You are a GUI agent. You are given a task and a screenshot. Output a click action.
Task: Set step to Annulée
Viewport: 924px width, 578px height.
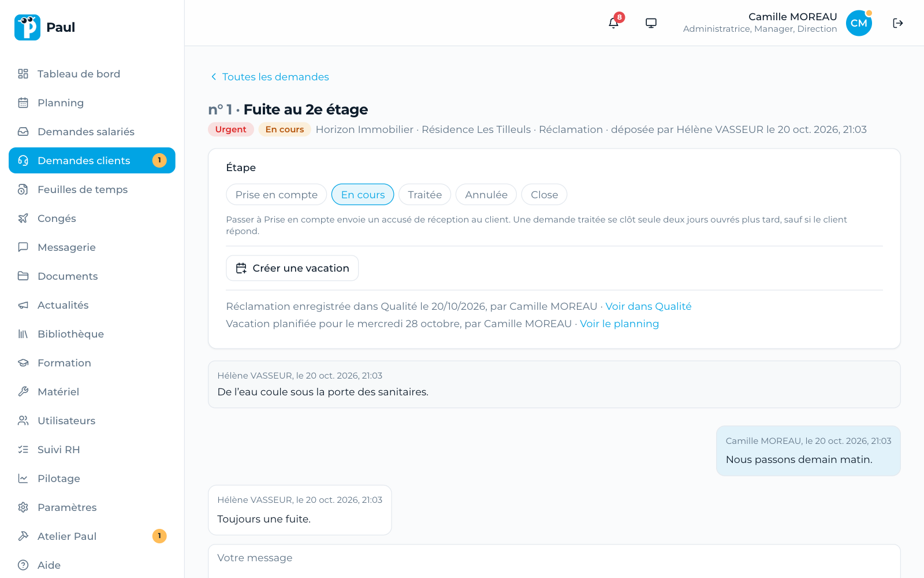(x=486, y=195)
